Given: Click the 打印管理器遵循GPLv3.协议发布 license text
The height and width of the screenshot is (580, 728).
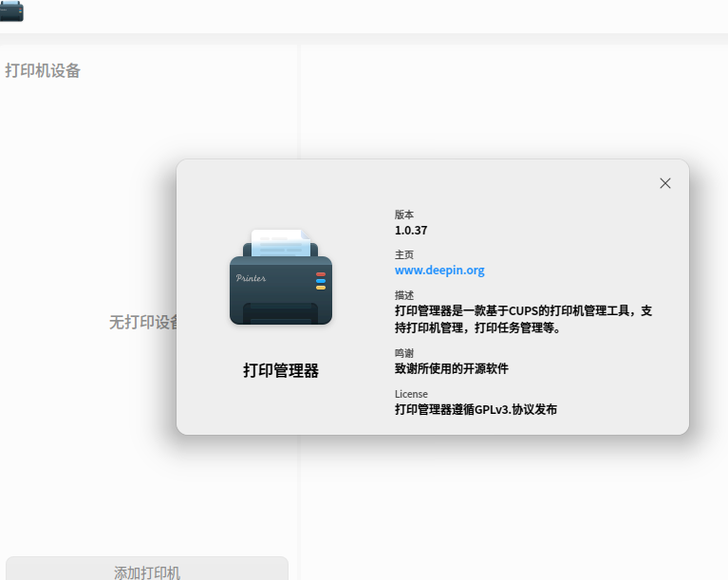Looking at the screenshot, I should [476, 409].
